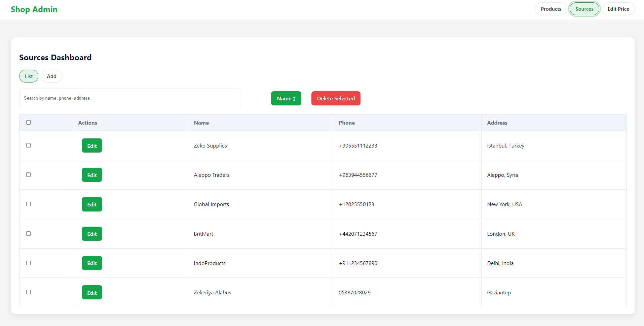The image size is (644, 326).
Task: Check the Zeko Supplies row checkbox
Action: click(x=29, y=145)
